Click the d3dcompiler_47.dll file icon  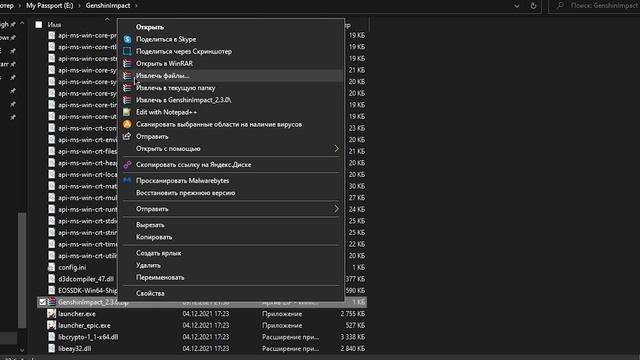click(51, 279)
